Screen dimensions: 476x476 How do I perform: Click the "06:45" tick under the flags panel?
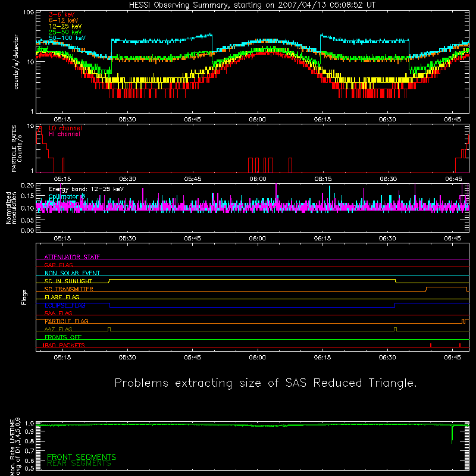[x=452, y=358]
